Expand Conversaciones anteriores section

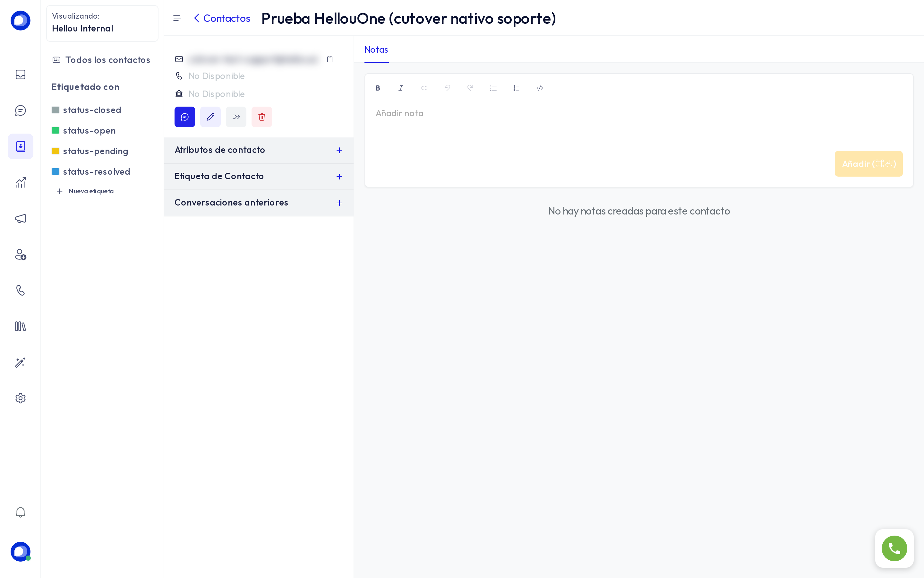[259, 203]
